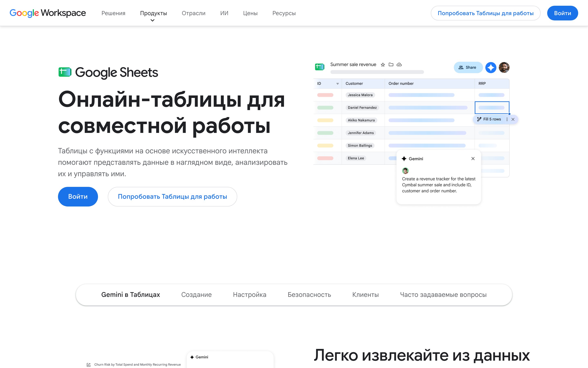Click the folder move icon
The image size is (588, 368).
[x=391, y=64]
